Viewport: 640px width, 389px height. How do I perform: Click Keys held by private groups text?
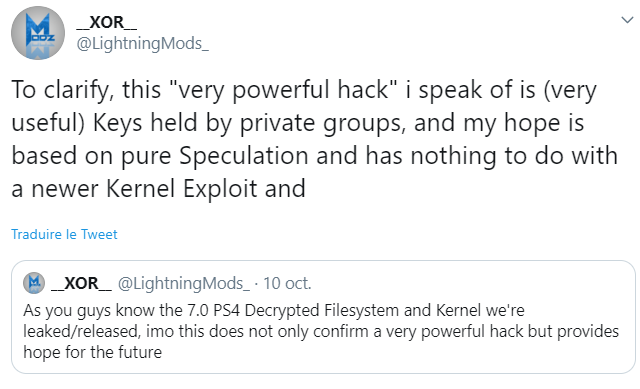coord(249,122)
